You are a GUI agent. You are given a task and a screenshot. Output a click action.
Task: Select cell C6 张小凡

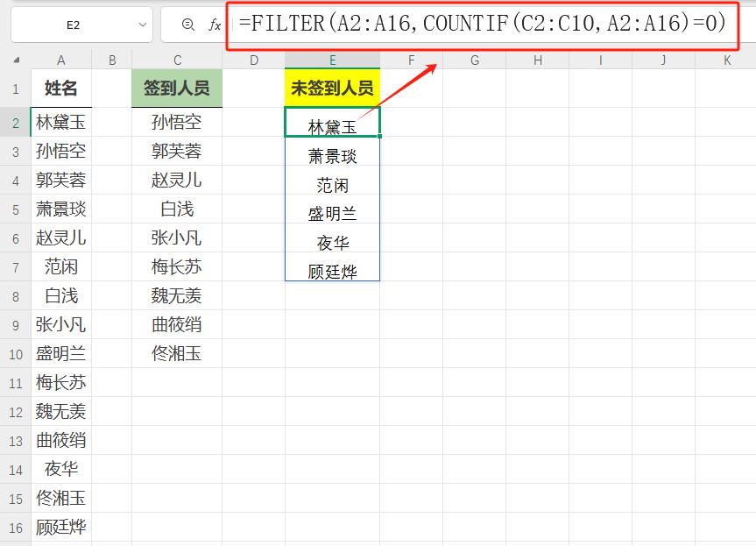[x=177, y=238]
